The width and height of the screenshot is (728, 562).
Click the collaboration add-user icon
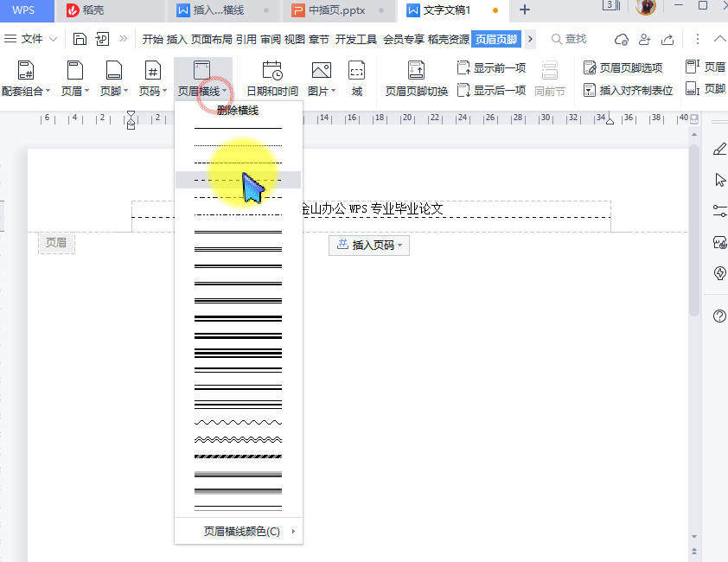coord(644,40)
